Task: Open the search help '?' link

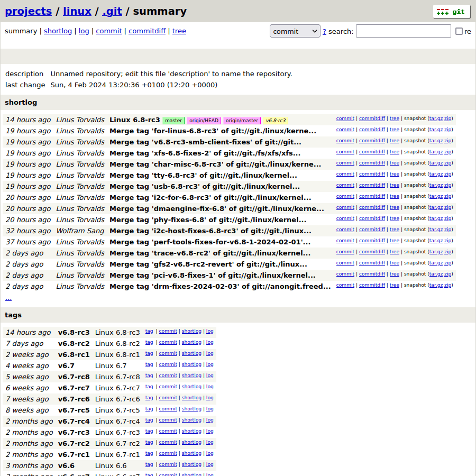Action: coord(325,32)
